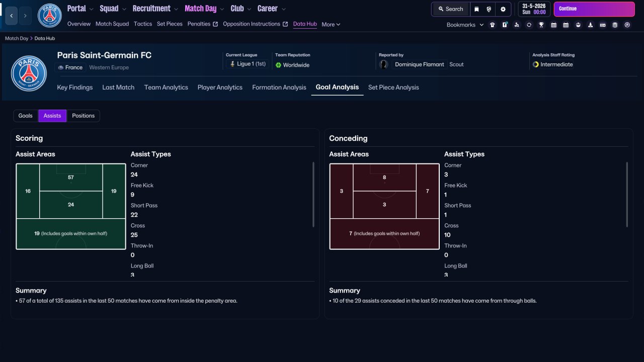Click the Search button
644x362 pixels.
coord(450,9)
